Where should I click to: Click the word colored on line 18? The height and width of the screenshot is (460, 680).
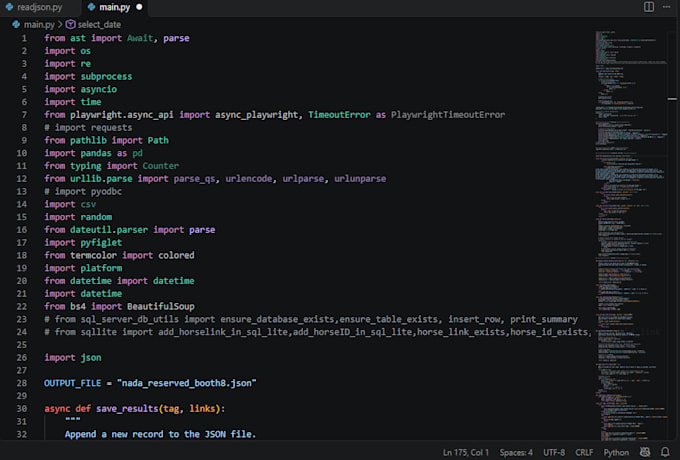(176, 255)
